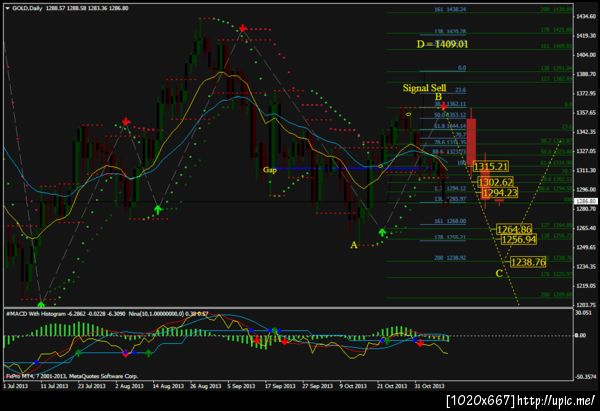This screenshot has width=600, height=411.
Task: Select the 'Gap' text label
Action: 270,170
